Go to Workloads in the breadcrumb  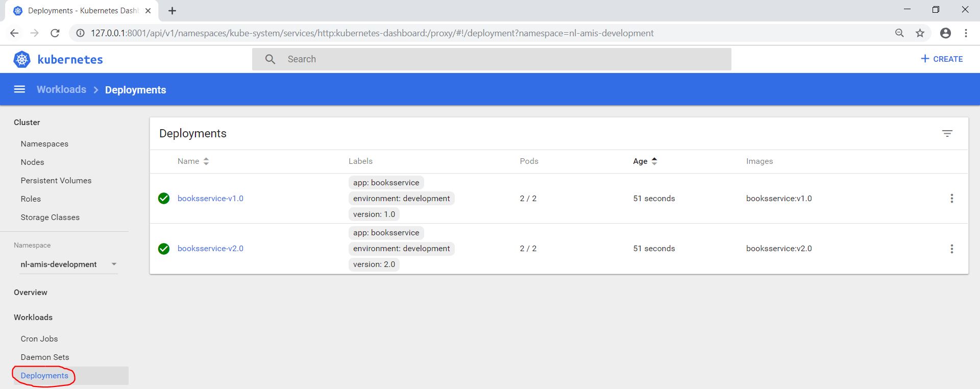point(61,90)
